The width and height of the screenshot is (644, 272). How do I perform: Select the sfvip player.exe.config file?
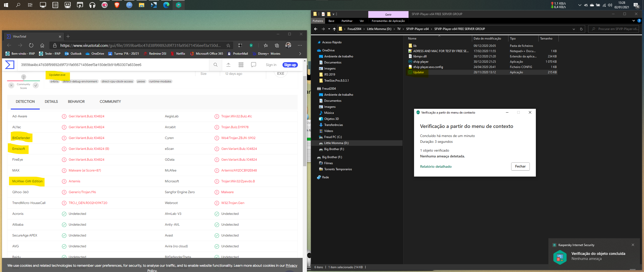pos(428,67)
